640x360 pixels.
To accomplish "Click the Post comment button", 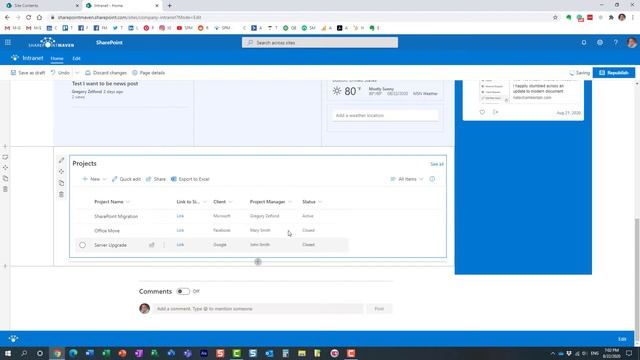I will 379,309.
